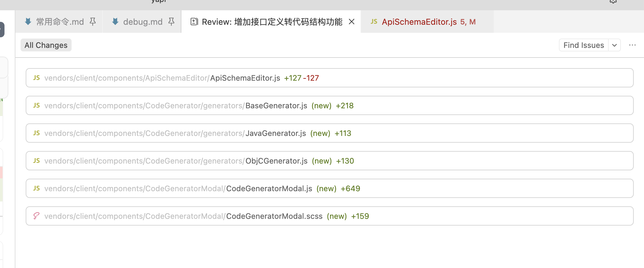Expand the Find Issues dropdown arrow
The width and height of the screenshot is (644, 268).
(614, 45)
